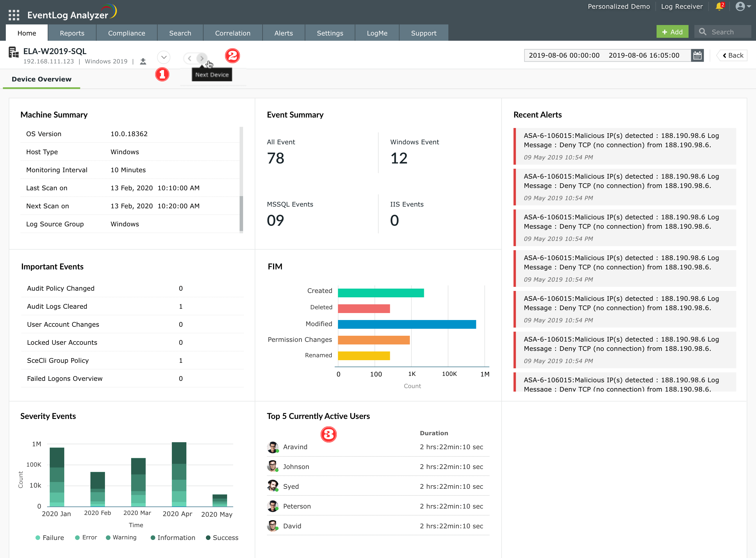This screenshot has width=756, height=558.
Task: Click the ELA-W2019-SQL device server icon
Action: [x=13, y=53]
